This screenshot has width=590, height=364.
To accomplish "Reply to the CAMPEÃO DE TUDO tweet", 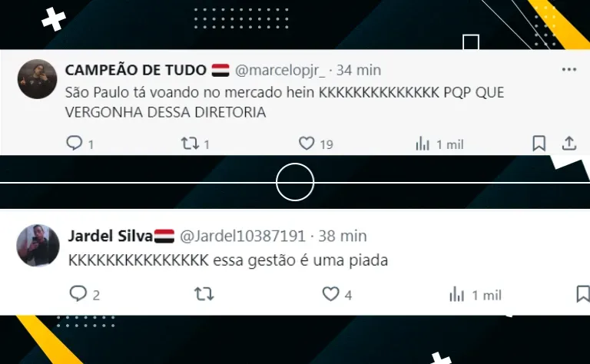I will [x=74, y=144].
